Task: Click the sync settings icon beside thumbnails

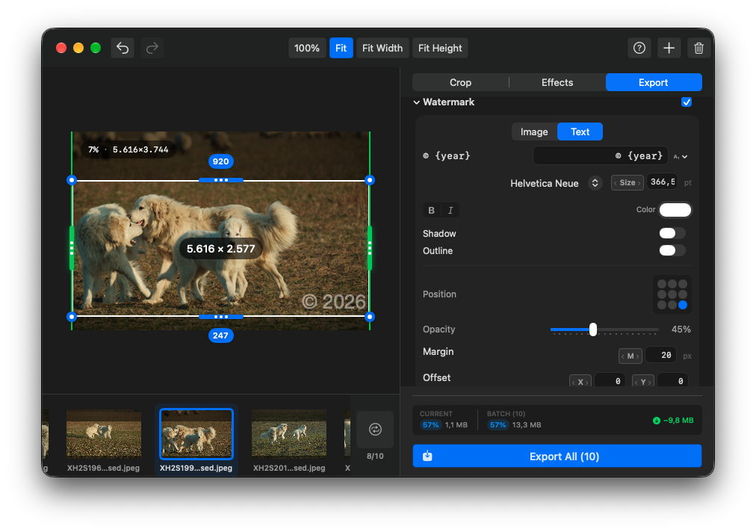Action: pos(375,430)
